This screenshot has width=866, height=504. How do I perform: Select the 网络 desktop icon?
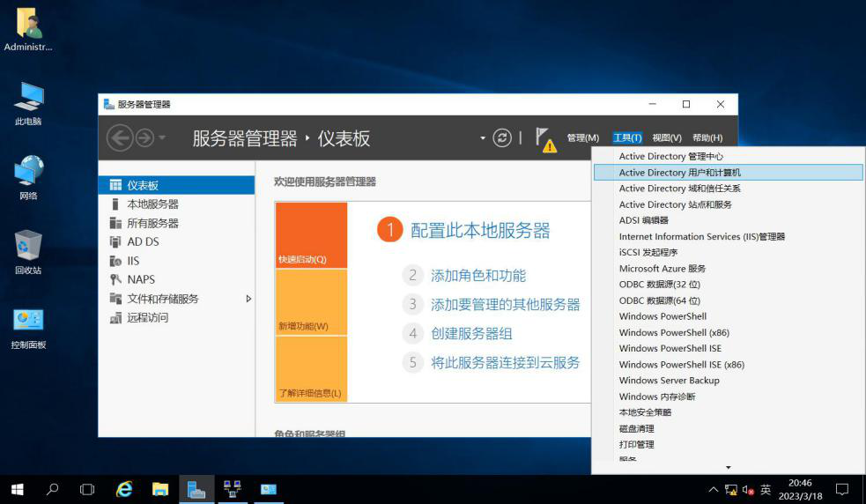(28, 178)
